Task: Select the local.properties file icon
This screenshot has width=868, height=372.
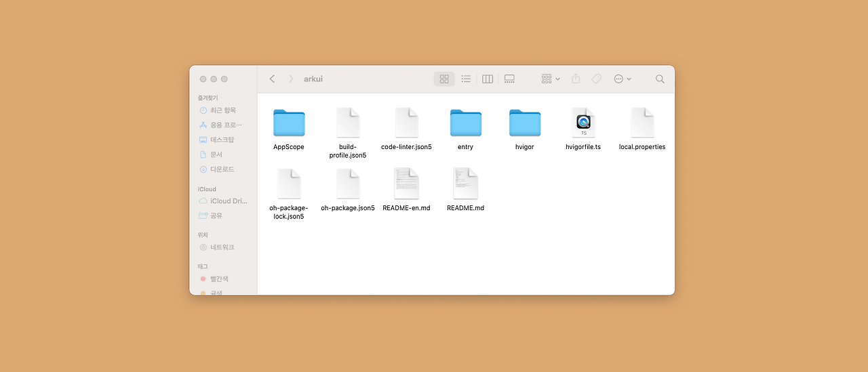Action: coord(642,123)
